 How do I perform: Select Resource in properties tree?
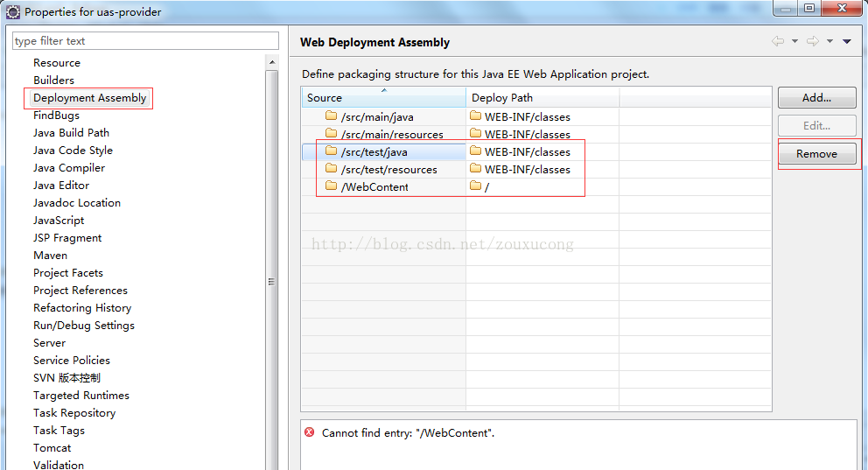point(57,62)
